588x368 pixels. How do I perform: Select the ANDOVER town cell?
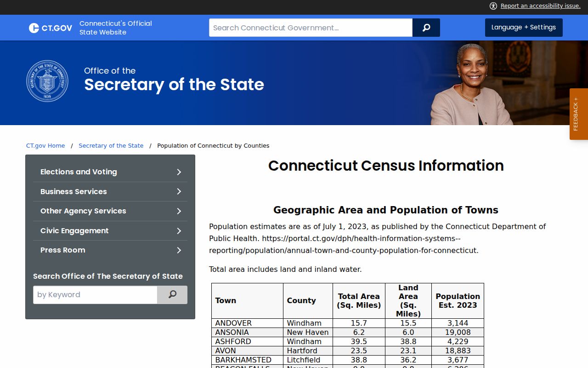click(x=247, y=323)
